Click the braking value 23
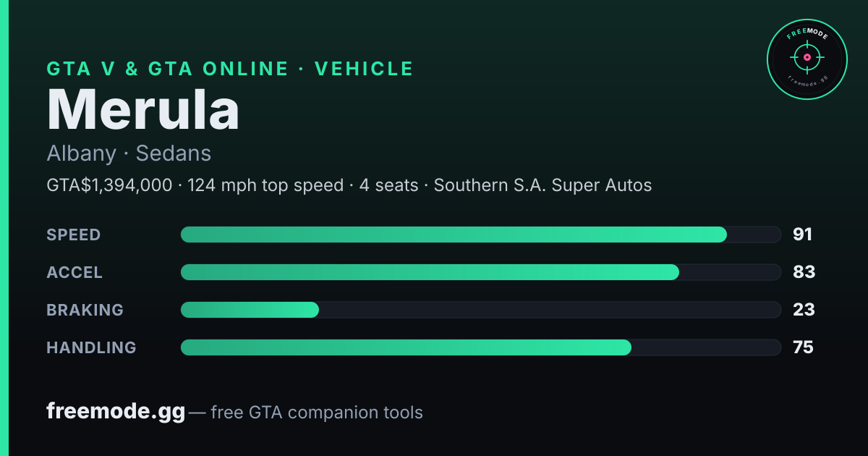The width and height of the screenshot is (868, 456). 804,310
